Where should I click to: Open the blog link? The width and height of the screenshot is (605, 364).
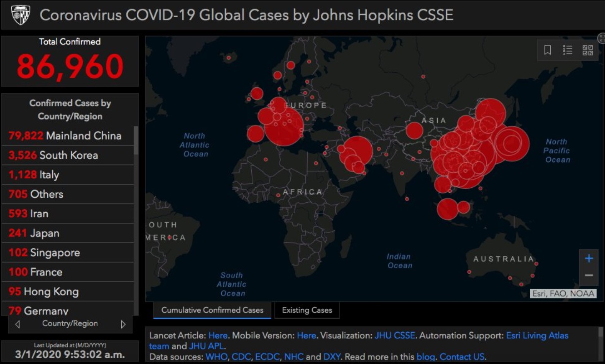[426, 357]
